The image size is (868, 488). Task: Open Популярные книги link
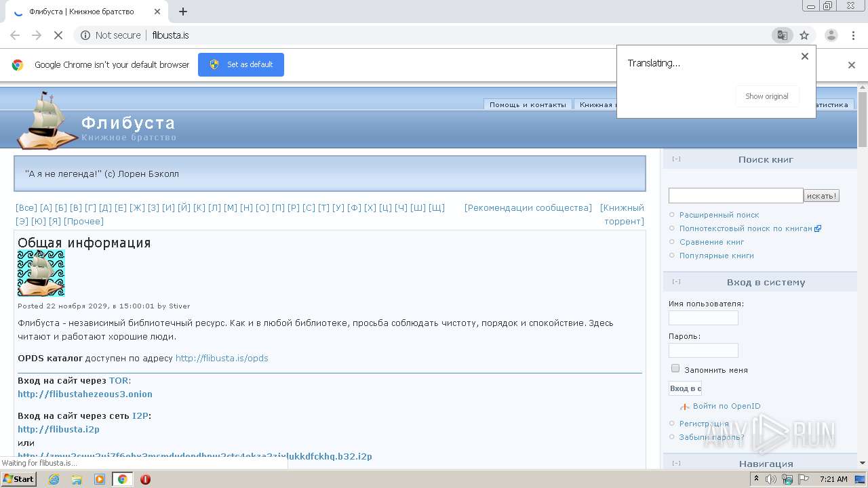(717, 256)
